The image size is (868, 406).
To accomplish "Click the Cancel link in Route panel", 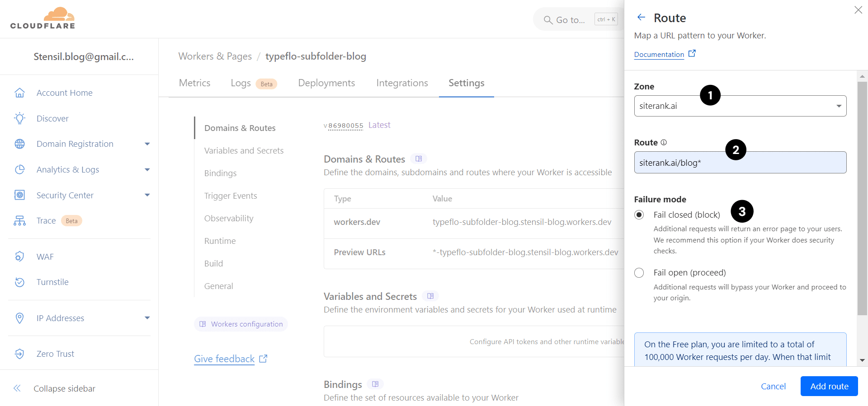I will pos(773,386).
